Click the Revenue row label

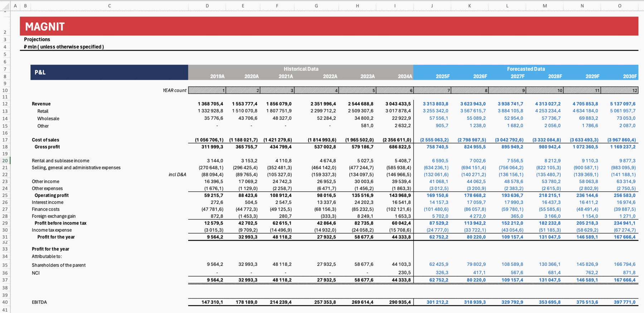coord(41,104)
